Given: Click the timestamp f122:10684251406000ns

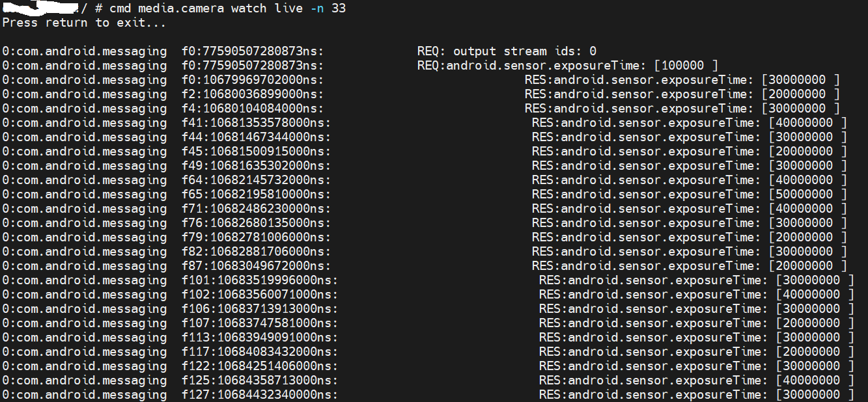Looking at the screenshot, I should coord(260,366).
